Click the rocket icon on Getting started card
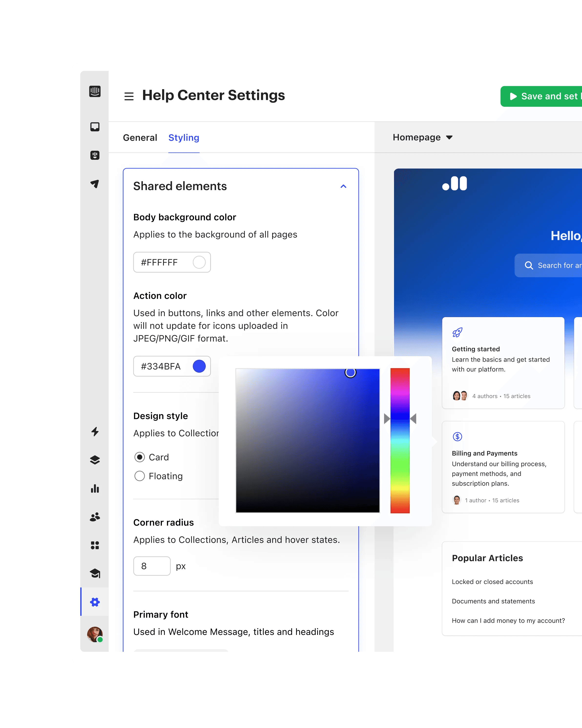Viewport: 582px width, 728px height. (457, 332)
